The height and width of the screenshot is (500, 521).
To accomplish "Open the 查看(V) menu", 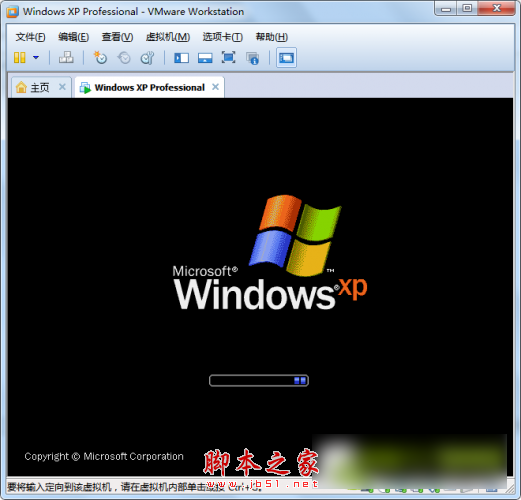I will point(117,37).
